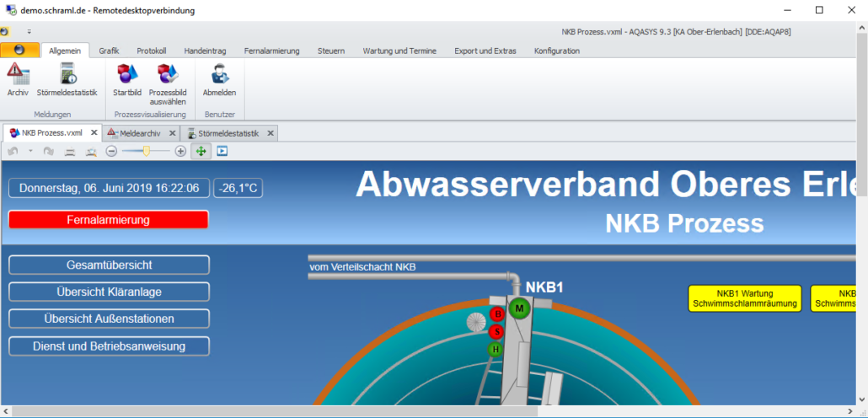Start the slideshow play icon
The width and height of the screenshot is (868, 418).
point(222,151)
